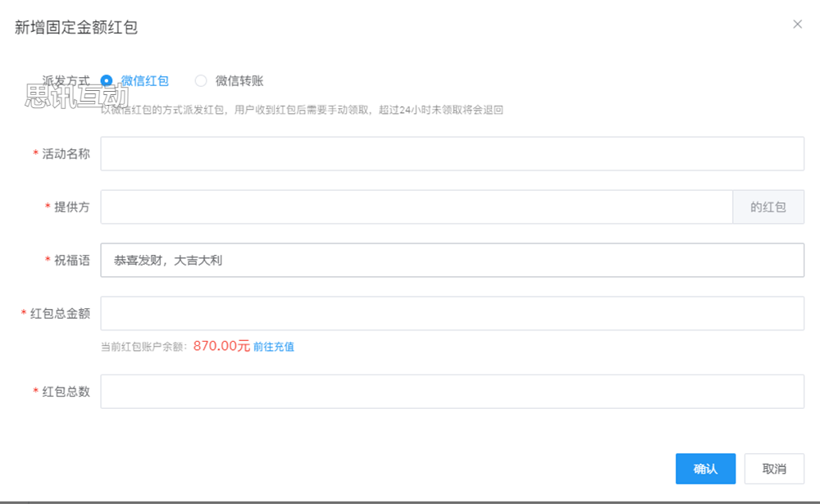Focus the 提供方 text field
Image resolution: width=820 pixels, height=504 pixels.
pos(416,207)
